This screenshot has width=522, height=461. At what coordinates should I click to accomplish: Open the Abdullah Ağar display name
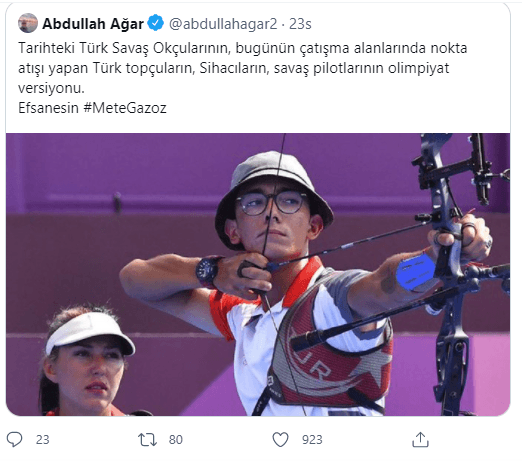(93, 24)
